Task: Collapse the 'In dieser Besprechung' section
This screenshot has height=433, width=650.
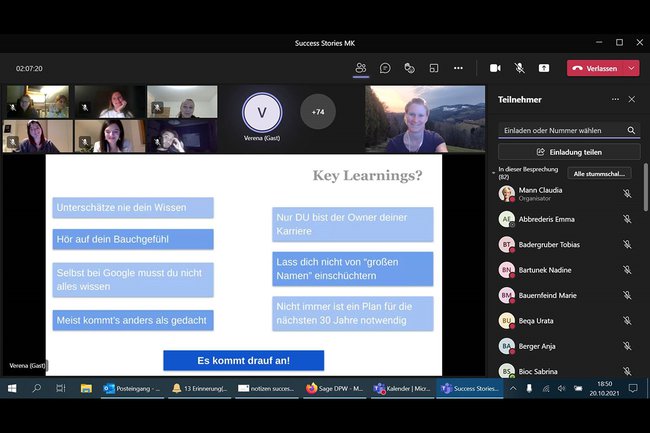Action: [493, 173]
